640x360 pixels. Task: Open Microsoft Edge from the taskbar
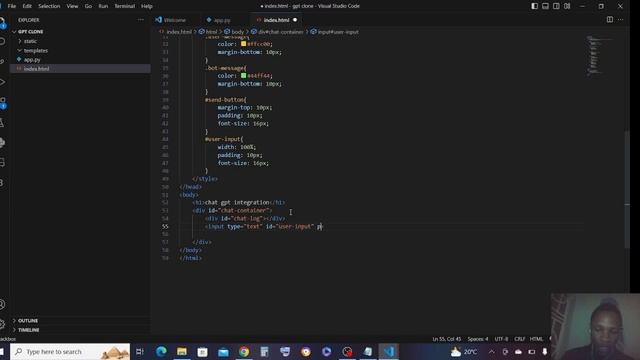click(161, 351)
